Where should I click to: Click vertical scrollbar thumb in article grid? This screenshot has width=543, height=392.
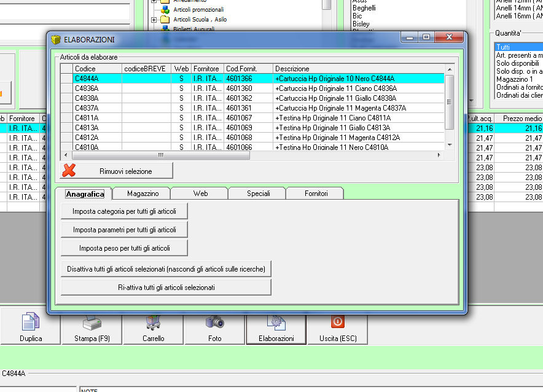pos(449,102)
